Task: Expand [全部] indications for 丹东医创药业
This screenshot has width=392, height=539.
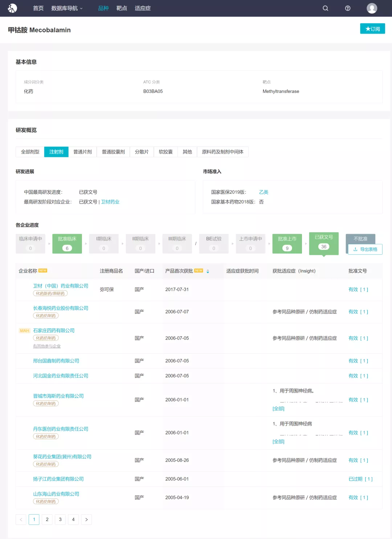Action: point(278,442)
